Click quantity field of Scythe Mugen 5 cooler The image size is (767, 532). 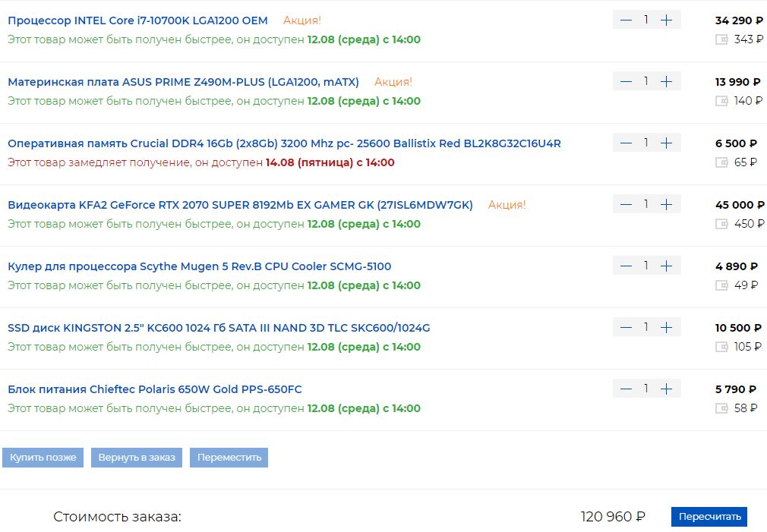[646, 266]
